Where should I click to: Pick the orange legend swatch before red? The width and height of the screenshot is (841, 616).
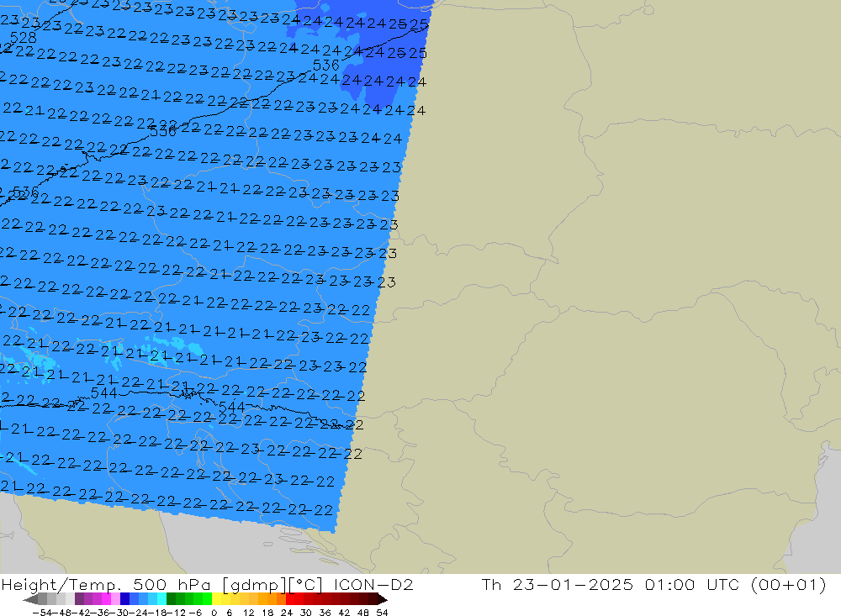click(281, 599)
